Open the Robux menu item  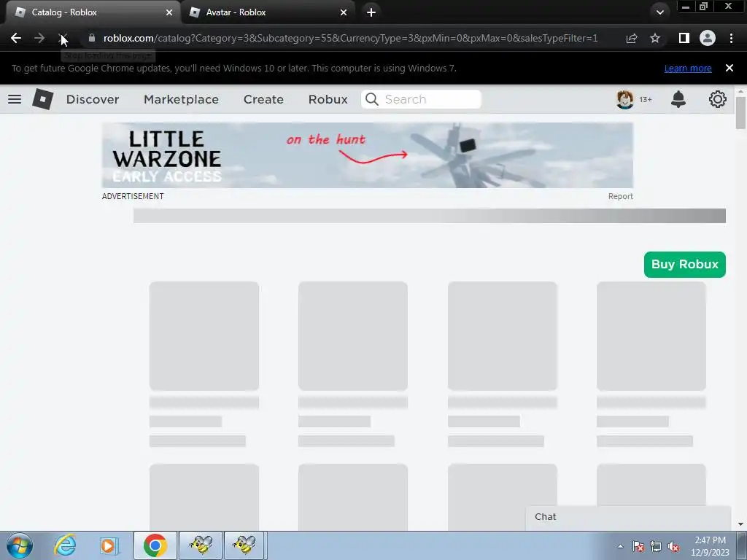(x=328, y=99)
